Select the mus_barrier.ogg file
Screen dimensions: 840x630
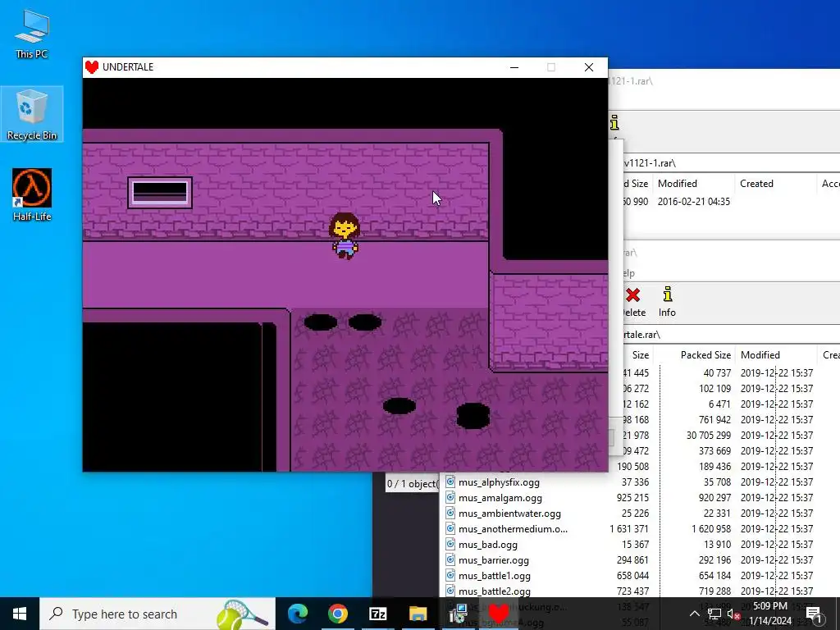coord(493,559)
